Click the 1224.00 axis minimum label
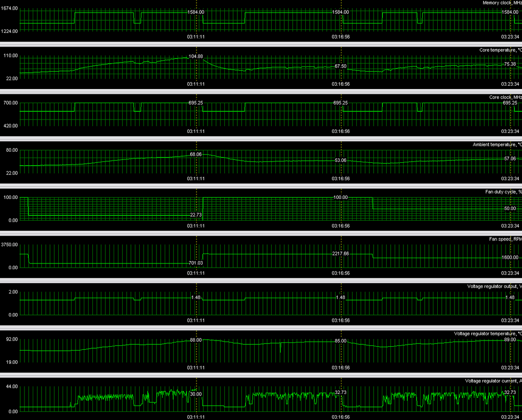 click(x=9, y=31)
